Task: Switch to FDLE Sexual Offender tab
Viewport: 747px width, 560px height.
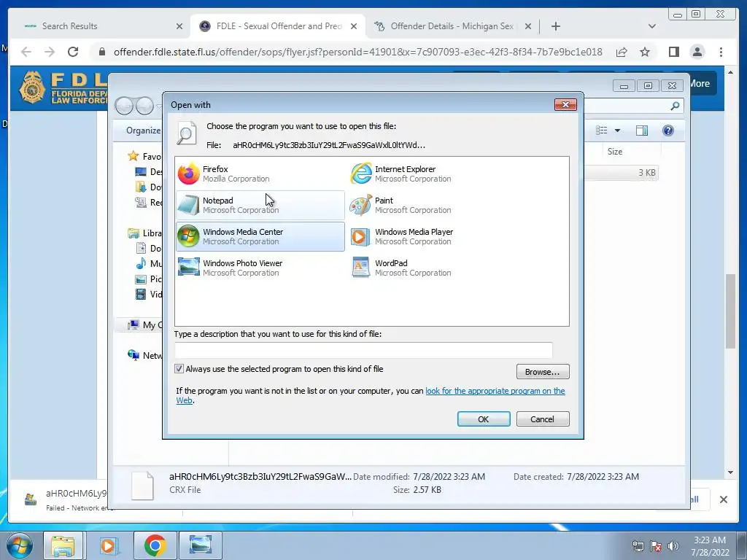Action: (279, 26)
